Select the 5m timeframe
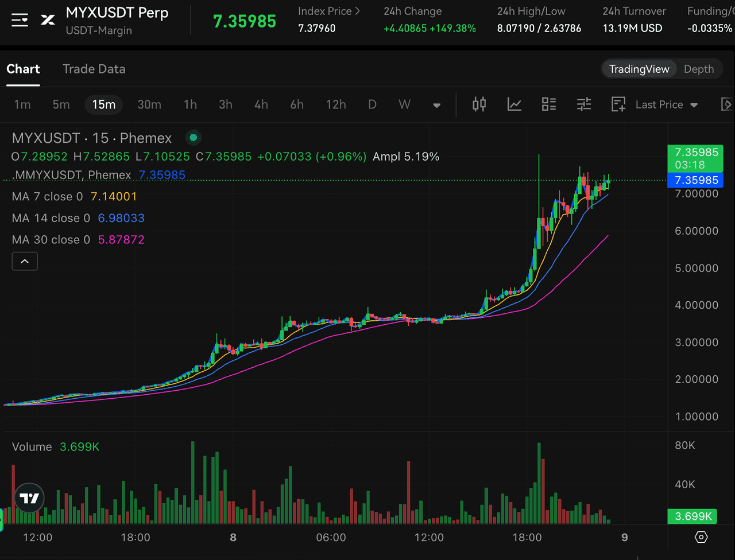Image resolution: width=735 pixels, height=560 pixels. [61, 104]
